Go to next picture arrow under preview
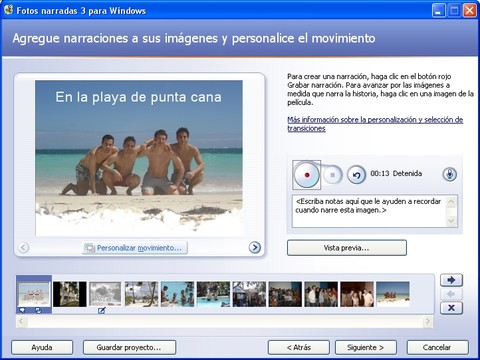 coord(255,247)
